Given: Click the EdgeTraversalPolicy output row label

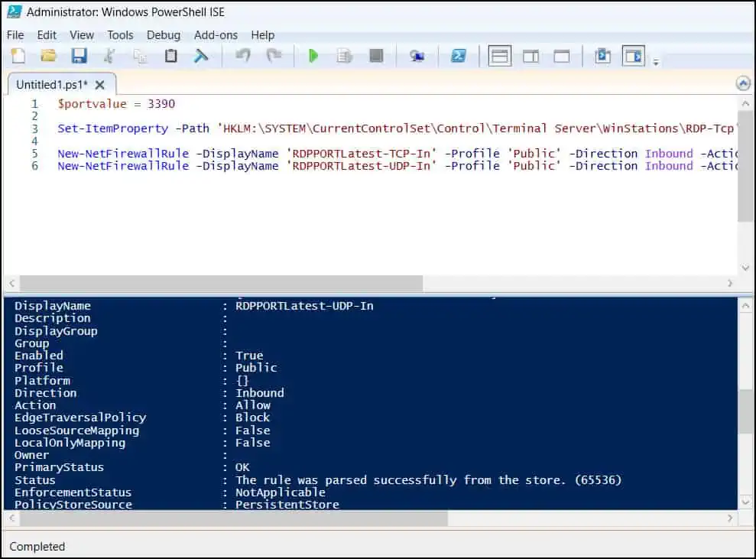Looking at the screenshot, I should click(x=80, y=418).
